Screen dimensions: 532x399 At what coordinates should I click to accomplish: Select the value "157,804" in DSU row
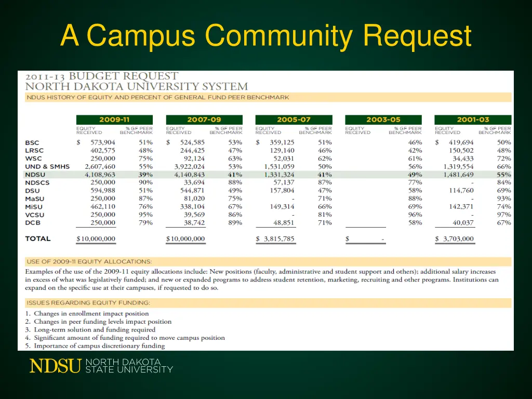pos(282,191)
